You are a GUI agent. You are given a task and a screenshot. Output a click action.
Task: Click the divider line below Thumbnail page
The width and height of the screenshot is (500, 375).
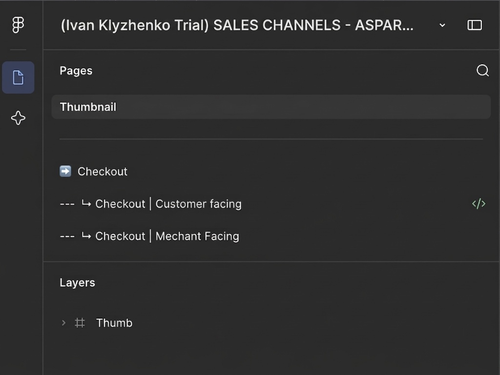pos(271,139)
